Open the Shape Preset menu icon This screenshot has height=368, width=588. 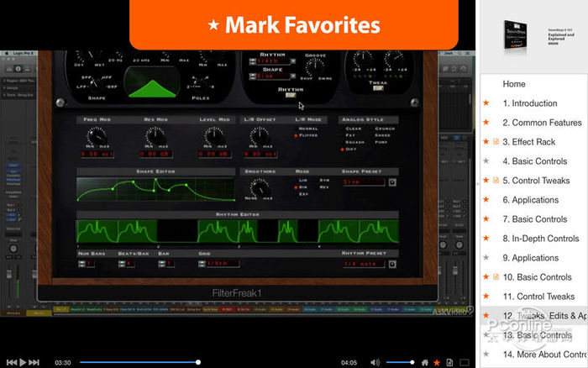pyautogui.click(x=392, y=182)
